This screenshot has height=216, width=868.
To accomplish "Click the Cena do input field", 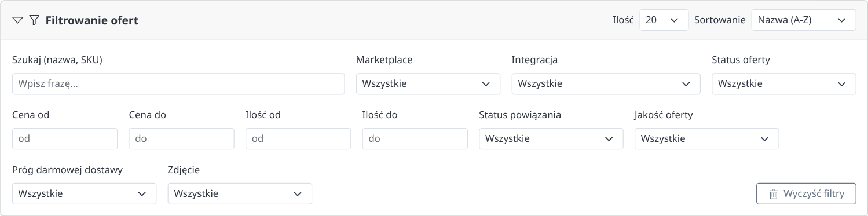I will tap(181, 139).
